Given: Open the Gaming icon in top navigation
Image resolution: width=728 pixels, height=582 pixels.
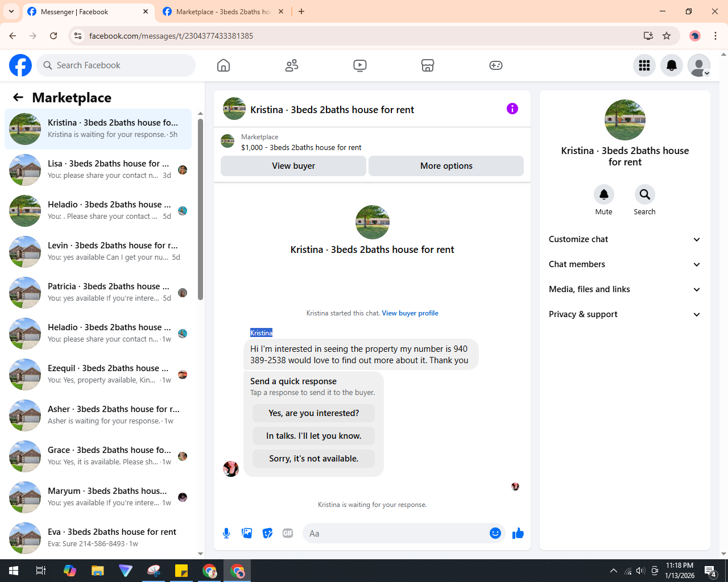Looking at the screenshot, I should click(x=496, y=65).
